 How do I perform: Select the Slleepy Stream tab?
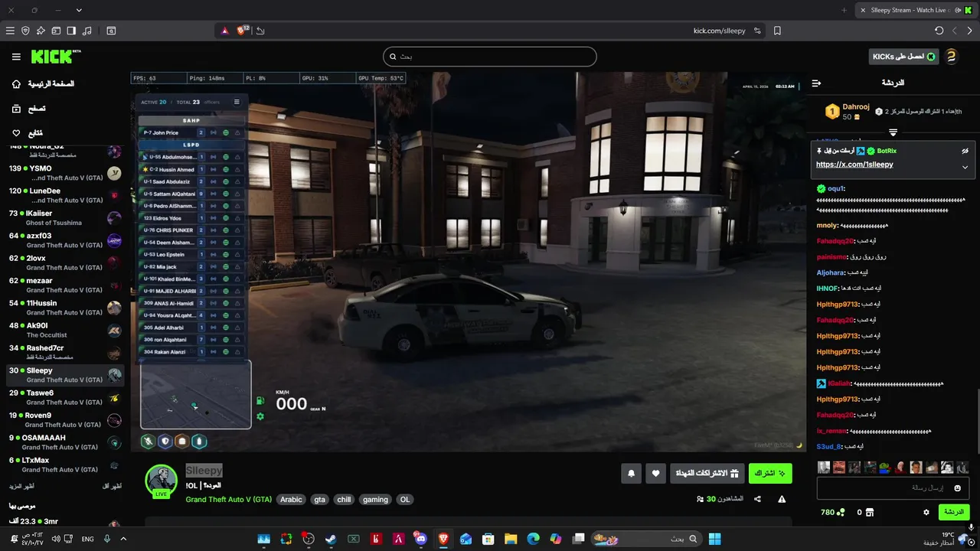point(916,10)
